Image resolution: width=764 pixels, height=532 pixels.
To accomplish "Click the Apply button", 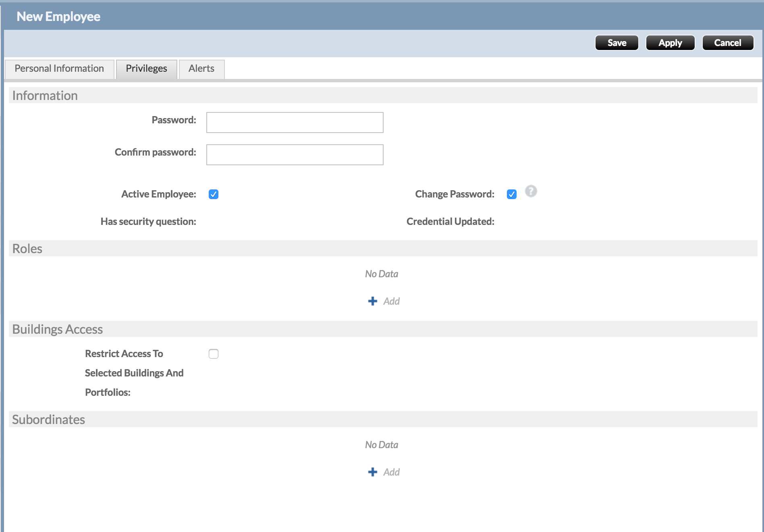I will coord(670,43).
